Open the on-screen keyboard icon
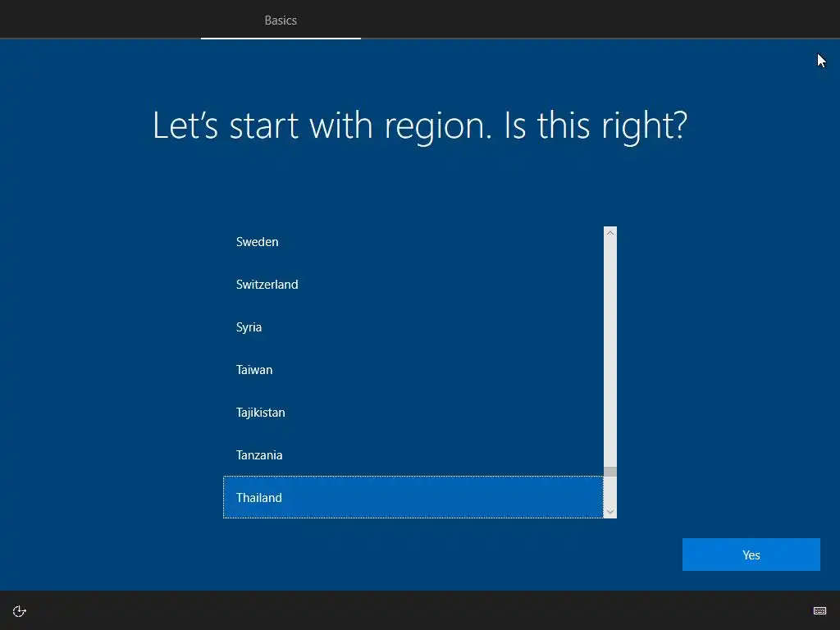 (x=819, y=610)
